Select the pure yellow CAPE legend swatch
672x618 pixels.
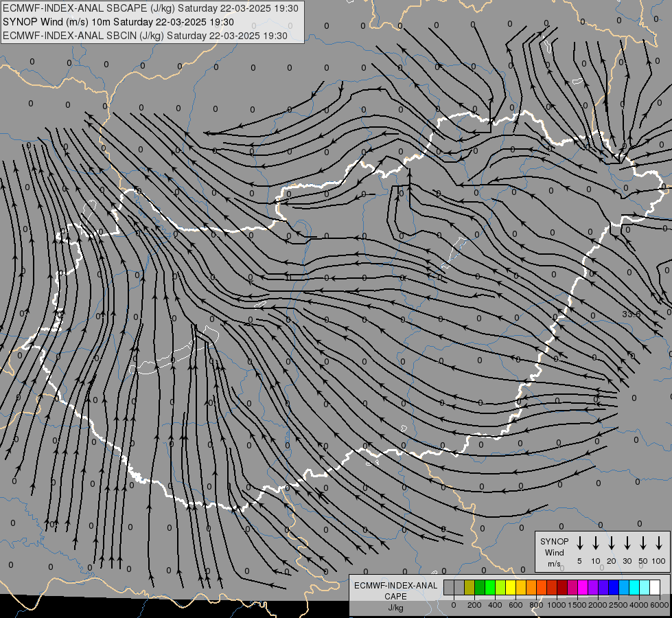tap(511, 587)
